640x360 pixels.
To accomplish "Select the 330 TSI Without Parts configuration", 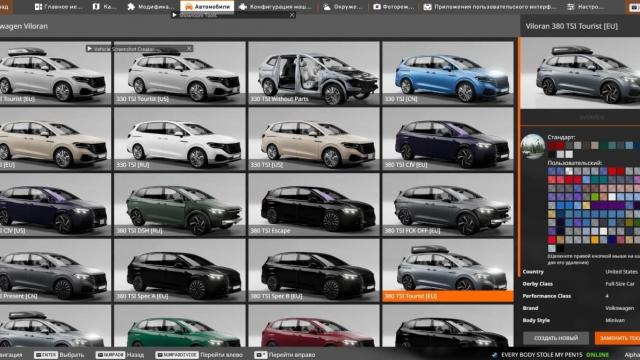I will coord(313,73).
